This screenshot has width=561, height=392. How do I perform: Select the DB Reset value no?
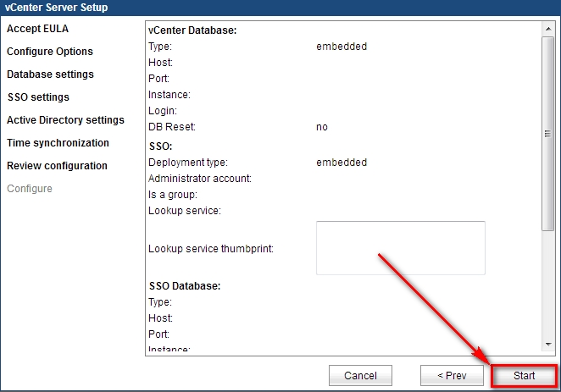[322, 127]
